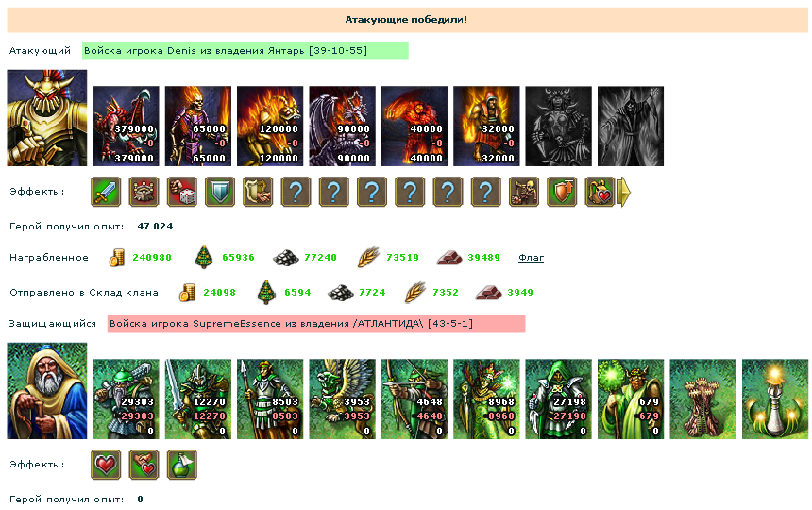Open defender's bearded wizard hero portrait
812x510 pixels.
[x=47, y=391]
